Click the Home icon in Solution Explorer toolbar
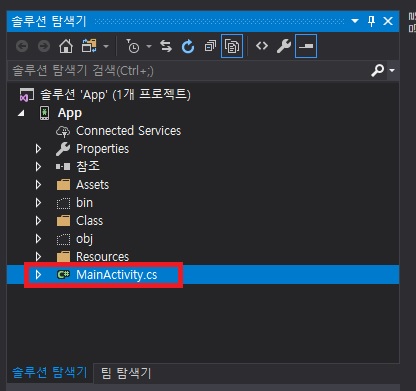 click(x=66, y=46)
